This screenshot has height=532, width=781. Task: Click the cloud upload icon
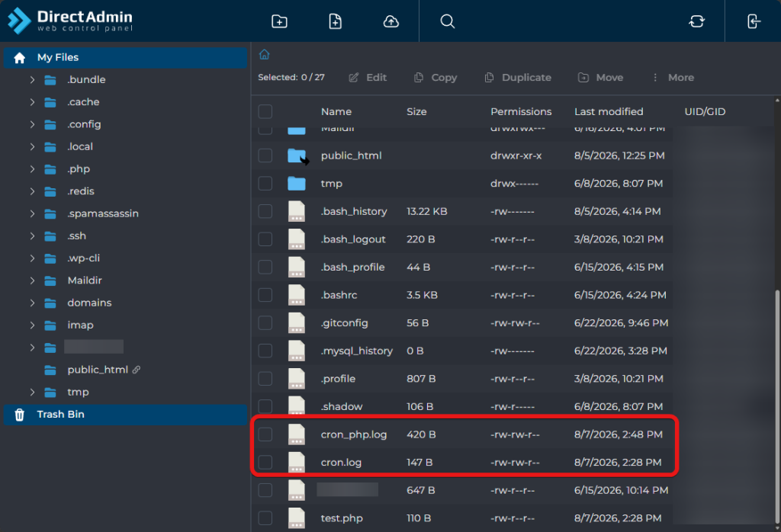click(391, 21)
